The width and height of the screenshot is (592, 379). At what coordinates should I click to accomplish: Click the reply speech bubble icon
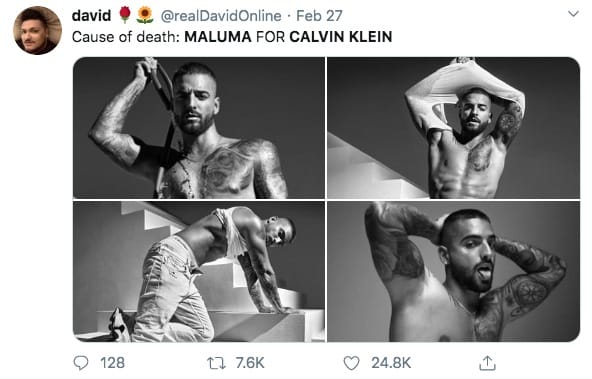(80, 363)
